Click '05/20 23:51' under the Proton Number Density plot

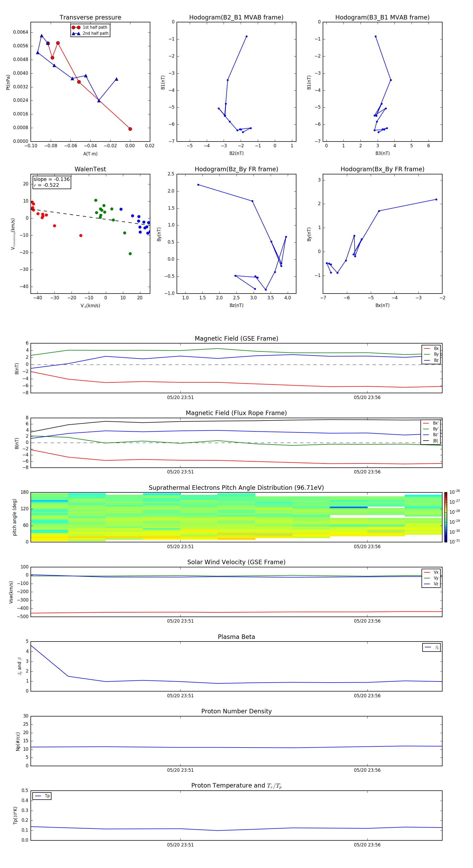click(181, 770)
